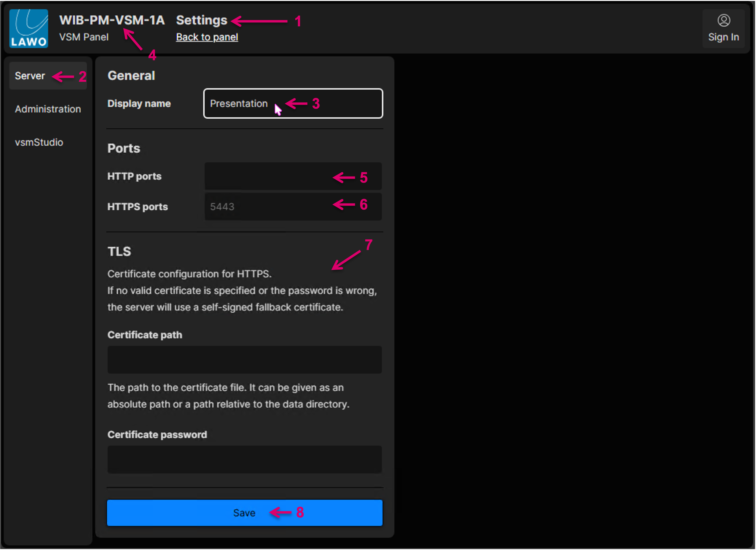Open the Server settings tab
Viewport: 756px width, 550px height.
pos(30,76)
